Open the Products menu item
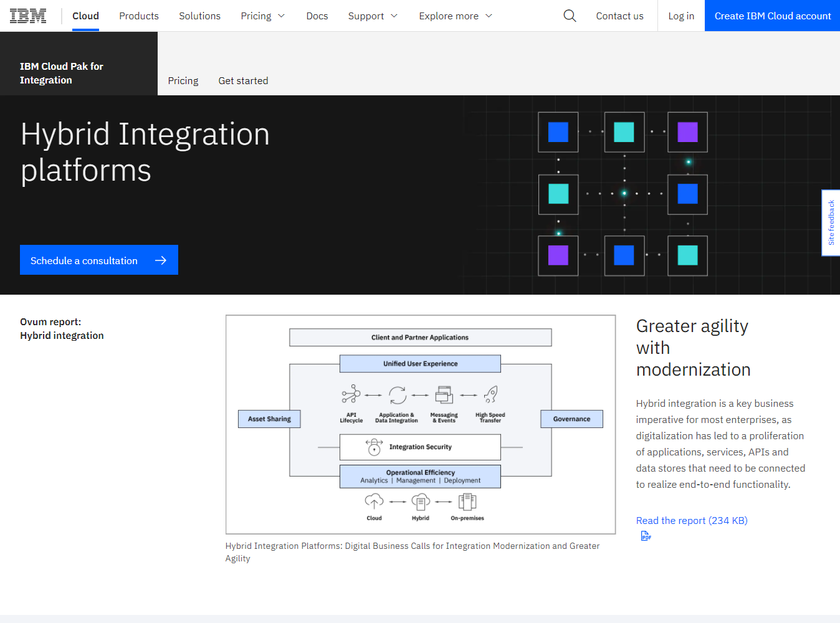840x623 pixels. (138, 16)
